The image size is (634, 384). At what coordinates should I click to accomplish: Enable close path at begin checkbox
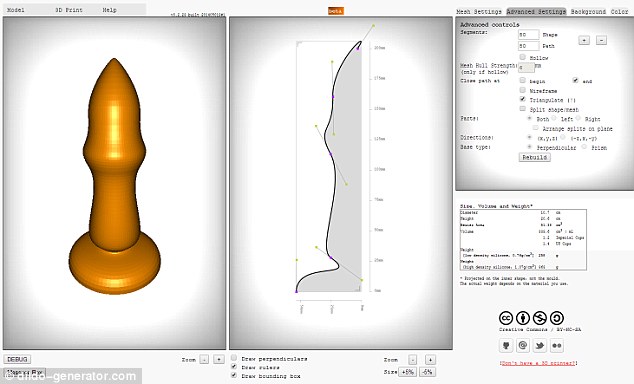click(x=522, y=80)
